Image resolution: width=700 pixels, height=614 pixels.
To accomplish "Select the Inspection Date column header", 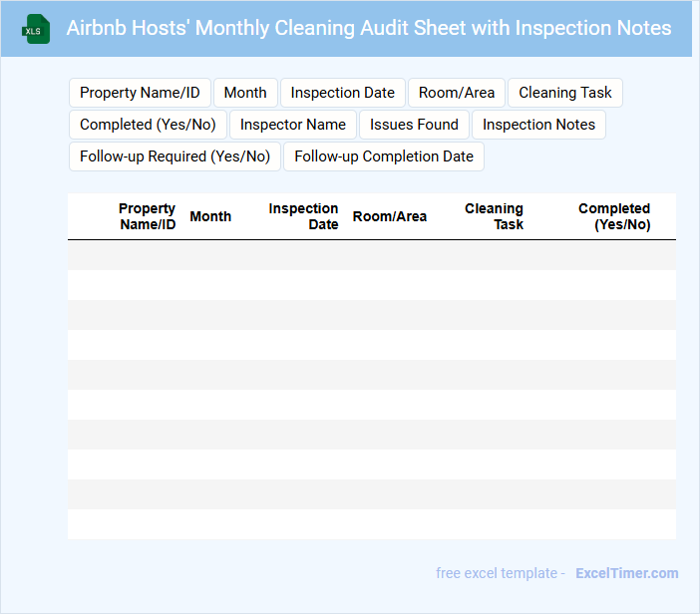I will click(x=304, y=216).
